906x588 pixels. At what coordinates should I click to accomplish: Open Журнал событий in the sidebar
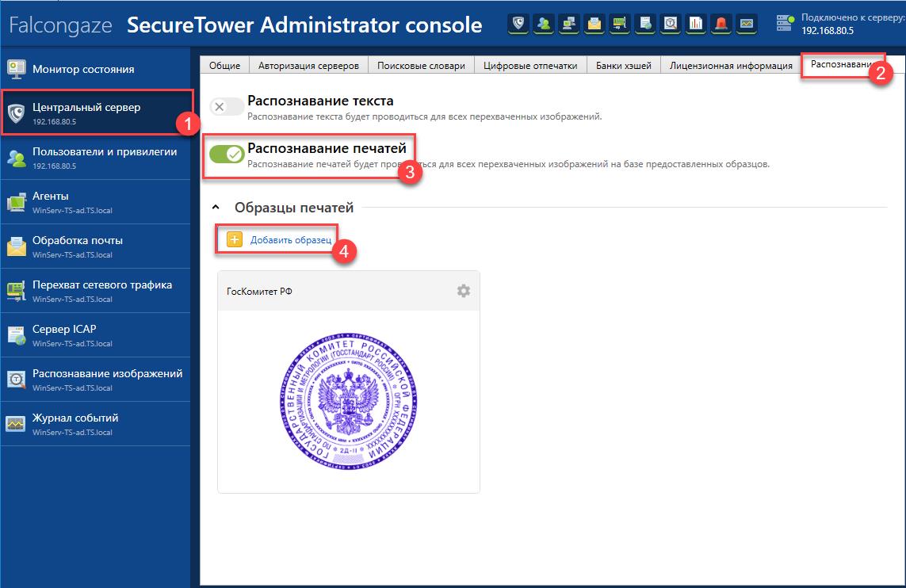pyautogui.click(x=95, y=423)
